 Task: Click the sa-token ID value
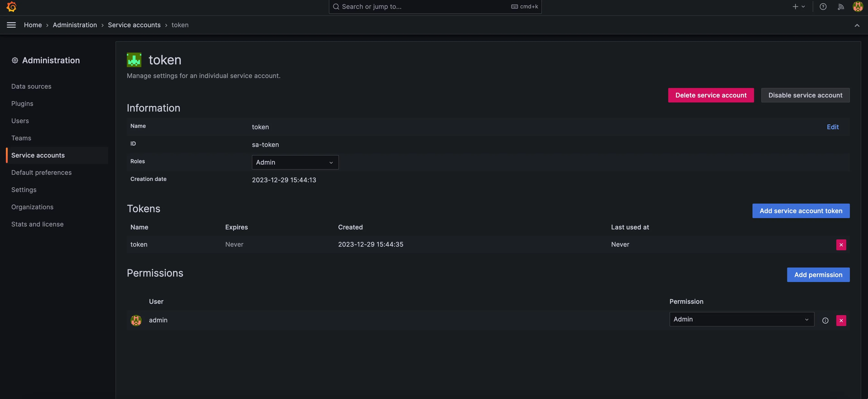click(x=265, y=145)
